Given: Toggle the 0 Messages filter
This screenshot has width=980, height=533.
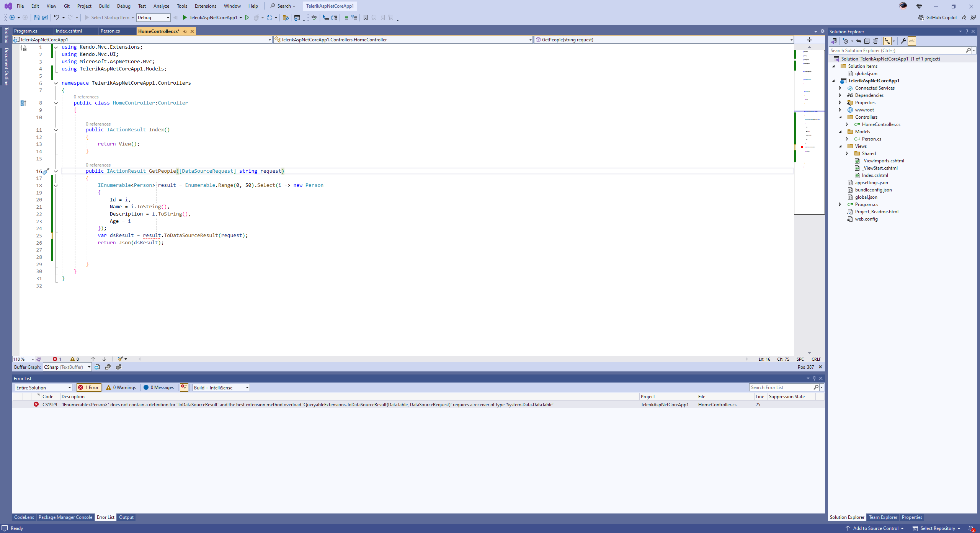Looking at the screenshot, I should (158, 387).
